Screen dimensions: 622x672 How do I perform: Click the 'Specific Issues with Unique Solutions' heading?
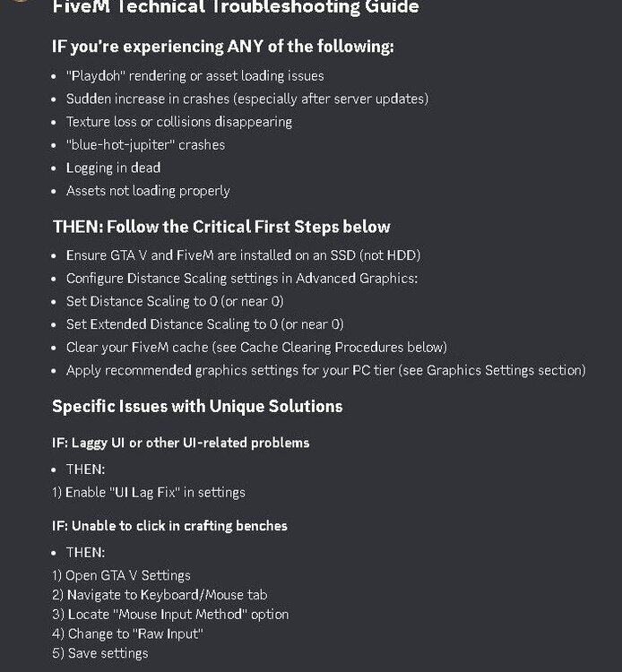pos(197,406)
